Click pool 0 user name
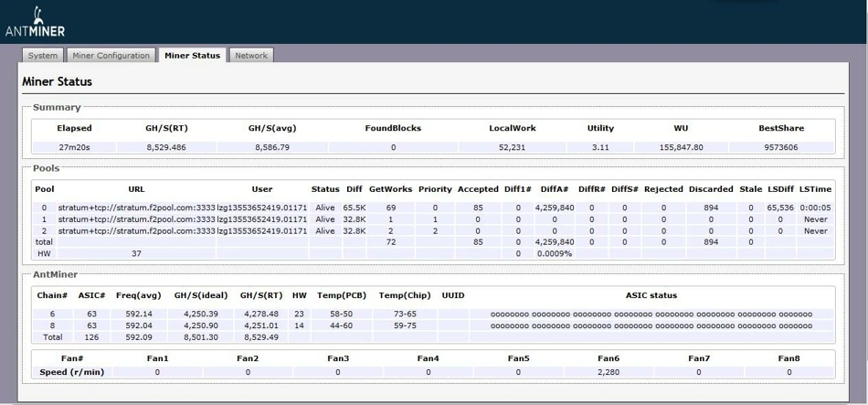Screen dimensions: 868x405 [x=262, y=208]
